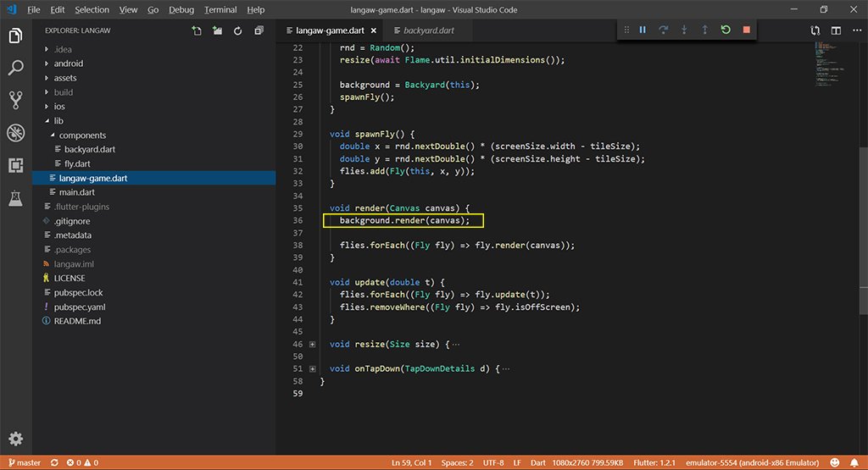The image size is (868, 470).
Task: Unfold the resize method at line 46
Action: [313, 345]
